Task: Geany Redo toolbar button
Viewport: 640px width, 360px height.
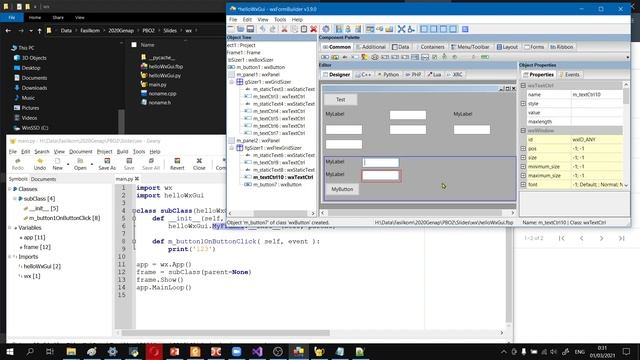Action: point(18,164)
